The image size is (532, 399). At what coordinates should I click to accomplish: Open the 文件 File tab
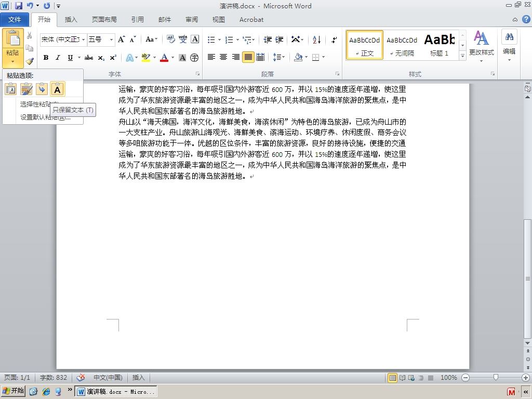14,19
